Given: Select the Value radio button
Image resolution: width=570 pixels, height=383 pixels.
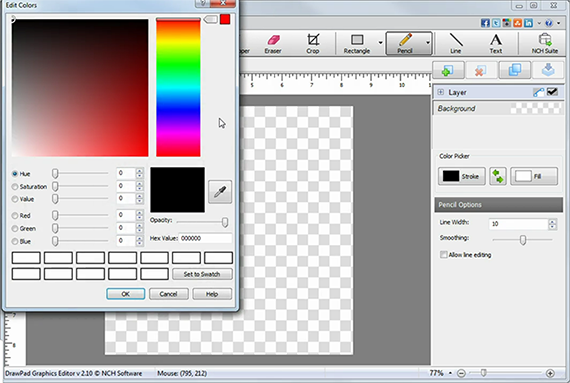Looking at the screenshot, I should coord(15,199).
